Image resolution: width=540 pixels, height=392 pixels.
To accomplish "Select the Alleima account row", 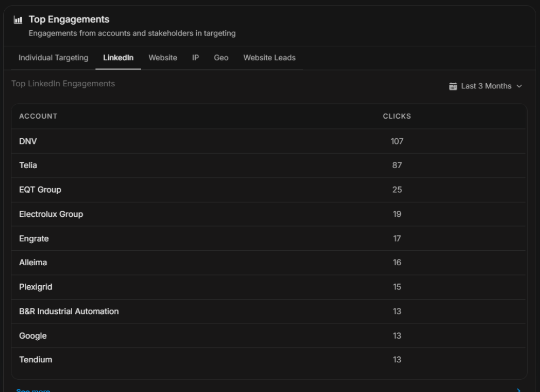I will [x=268, y=263].
